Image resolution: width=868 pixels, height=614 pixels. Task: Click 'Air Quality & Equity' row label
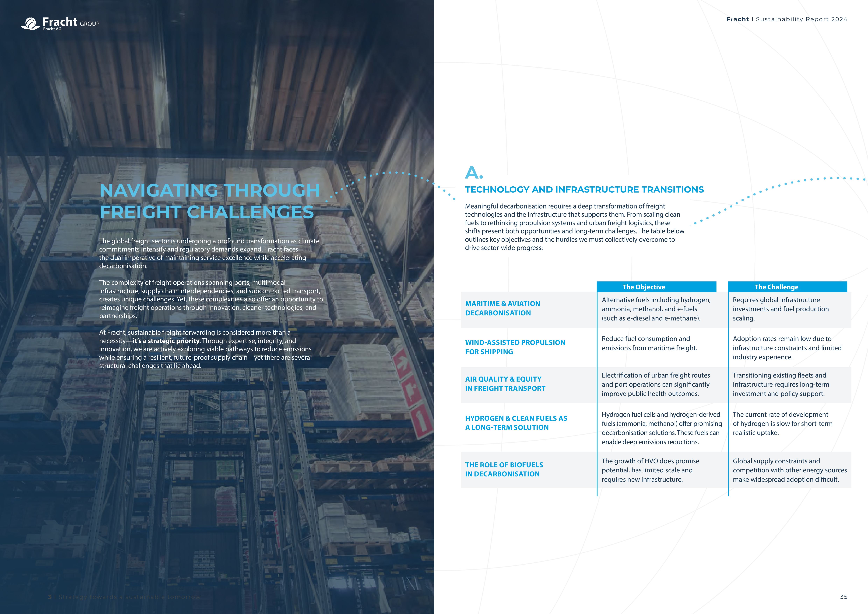point(505,383)
